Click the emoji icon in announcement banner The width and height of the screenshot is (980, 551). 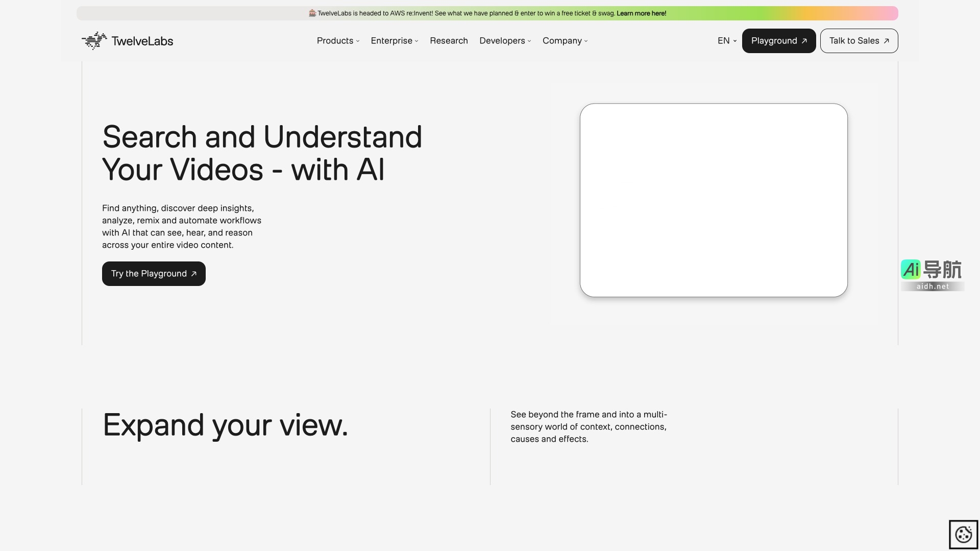[x=312, y=13]
